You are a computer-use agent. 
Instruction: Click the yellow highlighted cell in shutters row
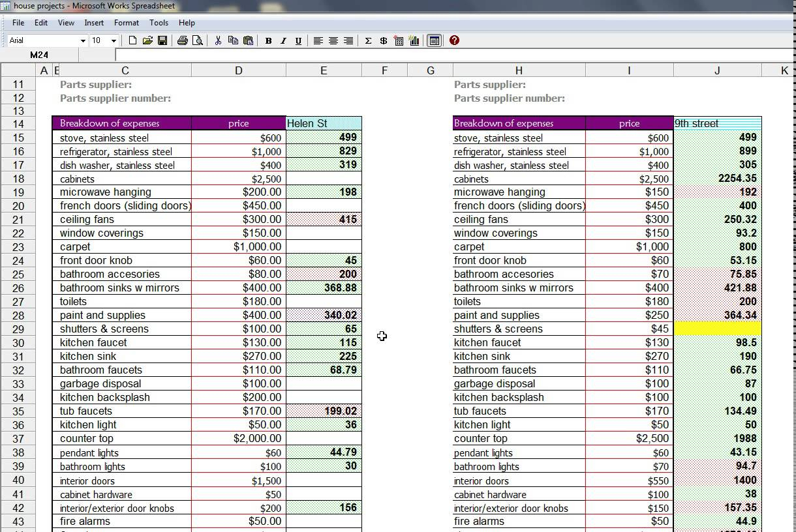pos(717,329)
